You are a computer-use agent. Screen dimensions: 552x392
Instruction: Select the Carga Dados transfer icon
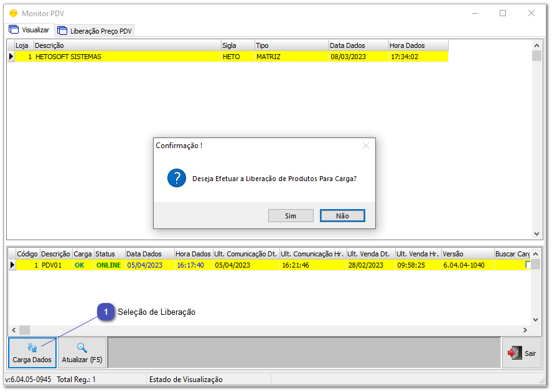coord(31,347)
